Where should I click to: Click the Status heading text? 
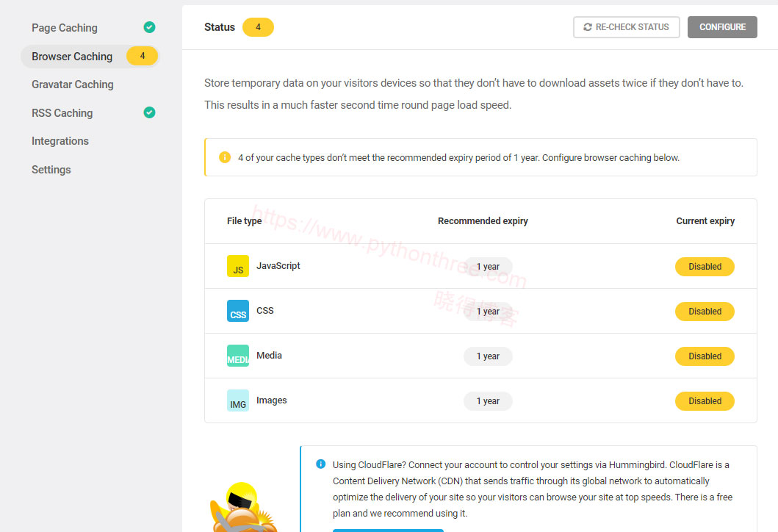coord(220,27)
